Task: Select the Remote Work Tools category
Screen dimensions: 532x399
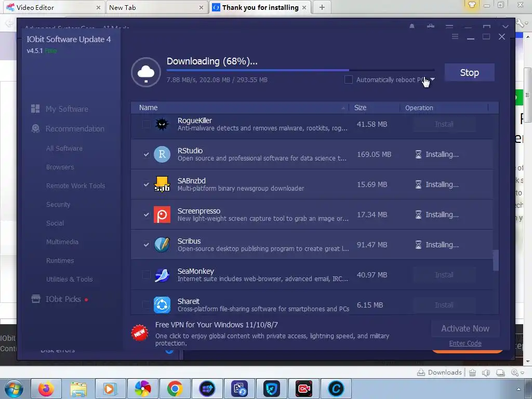Action: point(75,186)
